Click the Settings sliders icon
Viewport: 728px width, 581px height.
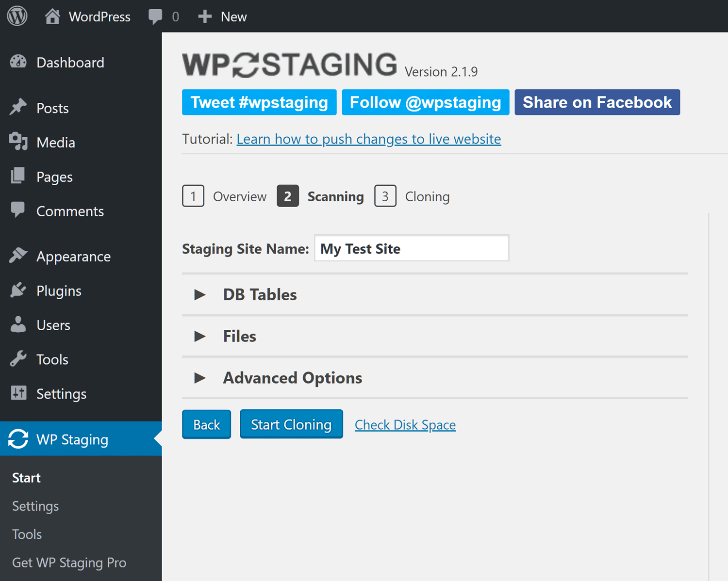pos(18,393)
